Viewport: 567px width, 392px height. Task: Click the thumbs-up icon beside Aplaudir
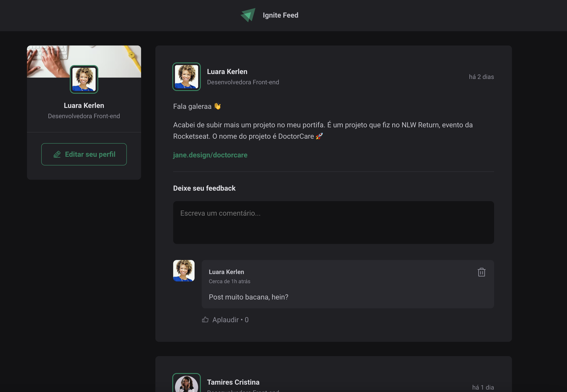tap(205, 320)
